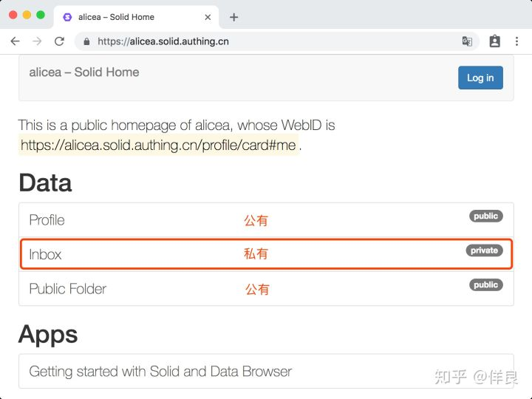This screenshot has width=532, height=399.
Task: Click the browser back arrow
Action: tap(15, 41)
